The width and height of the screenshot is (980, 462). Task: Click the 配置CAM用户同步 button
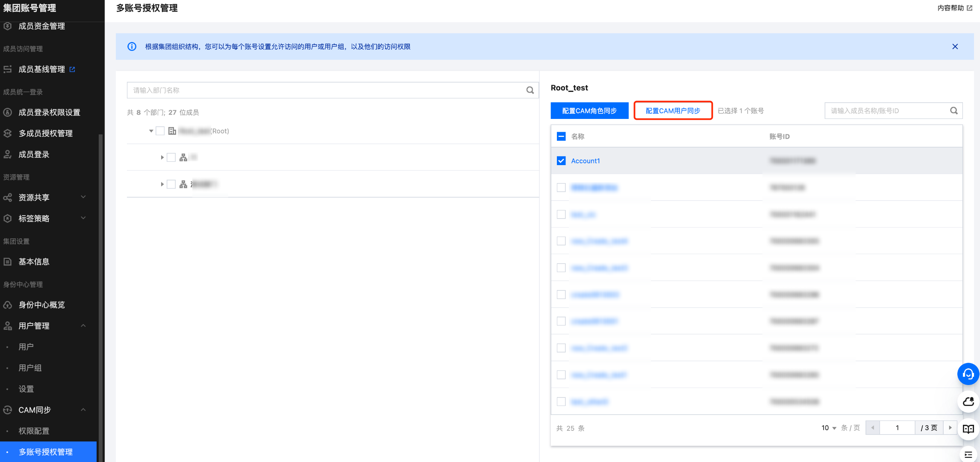point(673,111)
